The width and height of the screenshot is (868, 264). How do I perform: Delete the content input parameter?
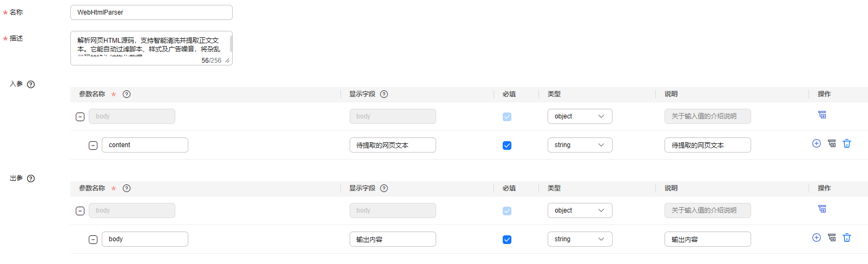[x=847, y=143]
